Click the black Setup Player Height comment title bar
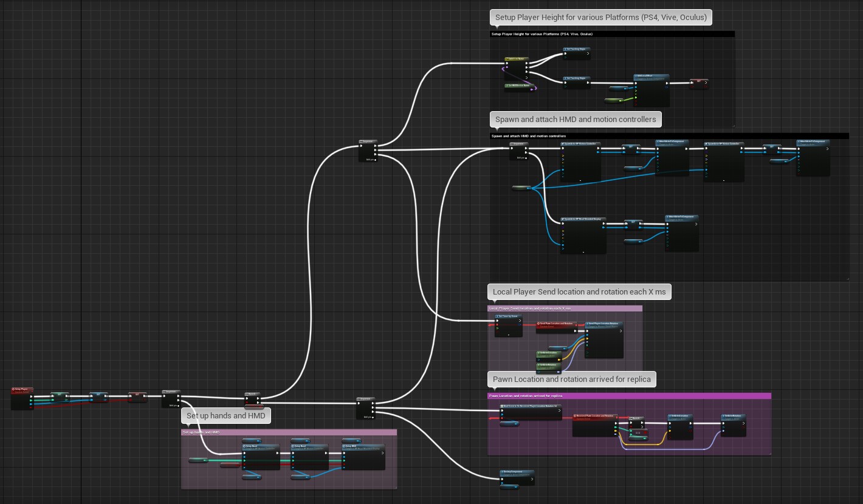 click(612, 34)
